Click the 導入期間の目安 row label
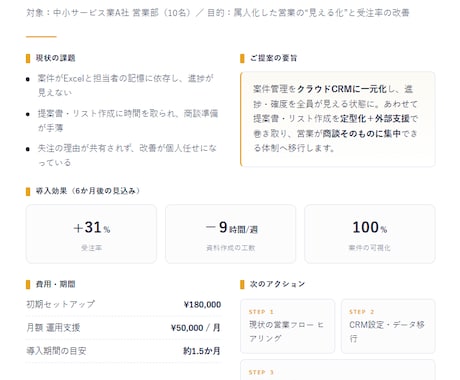The height and width of the screenshot is (380, 460). click(56, 351)
